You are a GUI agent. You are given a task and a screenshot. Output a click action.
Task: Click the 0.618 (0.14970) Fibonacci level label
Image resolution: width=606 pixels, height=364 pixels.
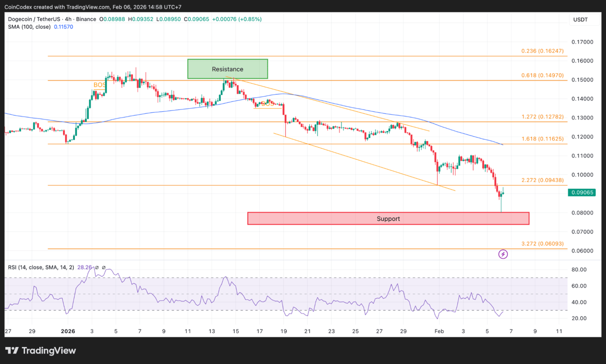coord(542,75)
